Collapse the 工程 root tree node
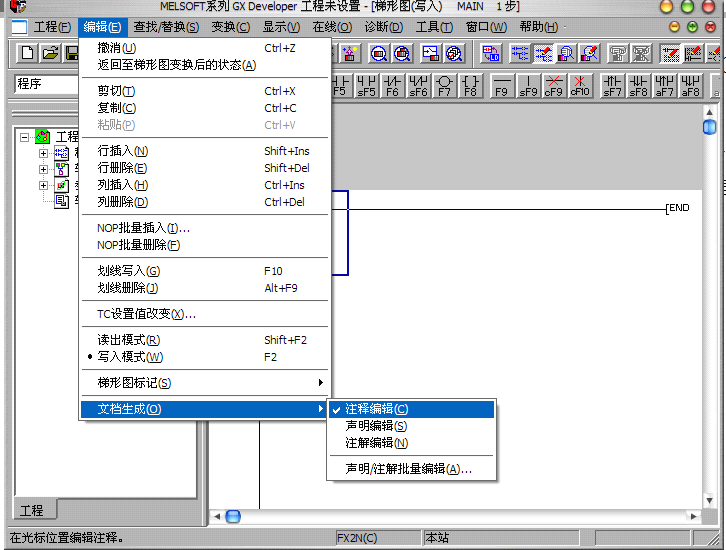This screenshot has height=550, width=726. tap(25, 137)
